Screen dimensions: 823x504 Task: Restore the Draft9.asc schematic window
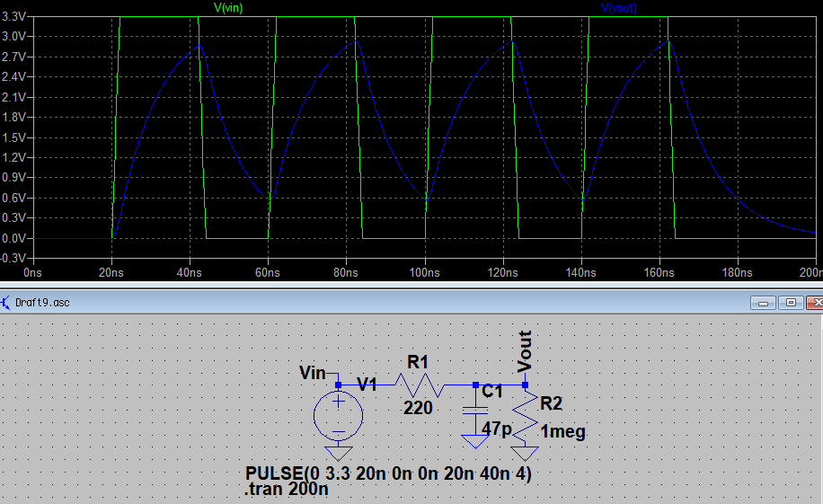[x=790, y=303]
